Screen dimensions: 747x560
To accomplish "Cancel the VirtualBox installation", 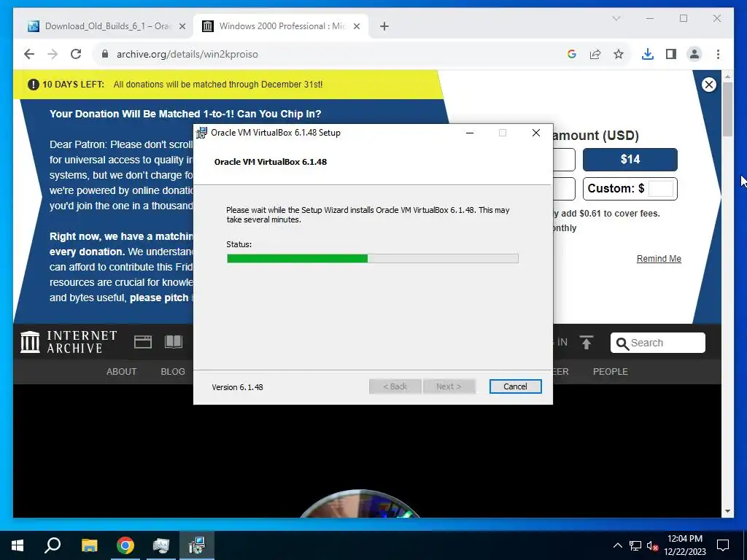I will pyautogui.click(x=515, y=386).
